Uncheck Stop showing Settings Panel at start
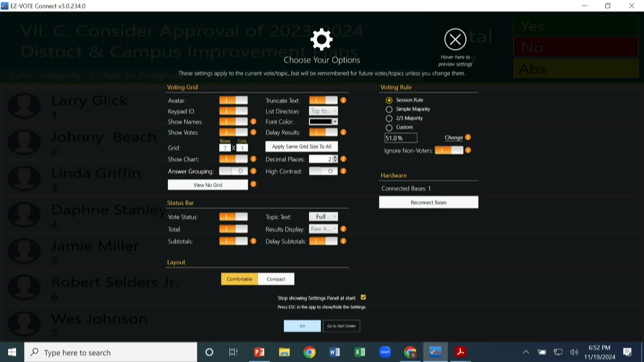This screenshot has height=362, width=644. [363, 298]
